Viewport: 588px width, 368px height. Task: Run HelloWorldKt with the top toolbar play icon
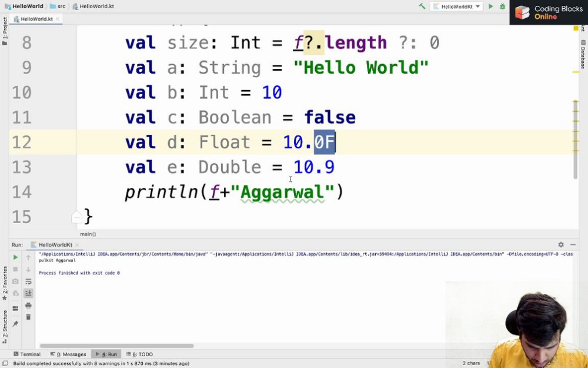(x=490, y=6)
